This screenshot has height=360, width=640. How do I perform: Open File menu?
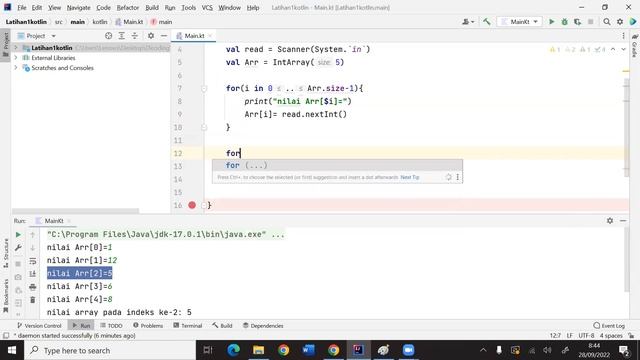click(x=22, y=7)
